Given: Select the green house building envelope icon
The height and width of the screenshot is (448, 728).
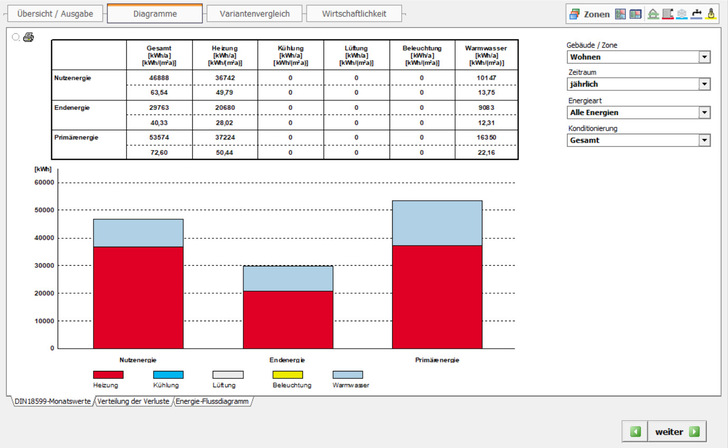Looking at the screenshot, I should 653,14.
